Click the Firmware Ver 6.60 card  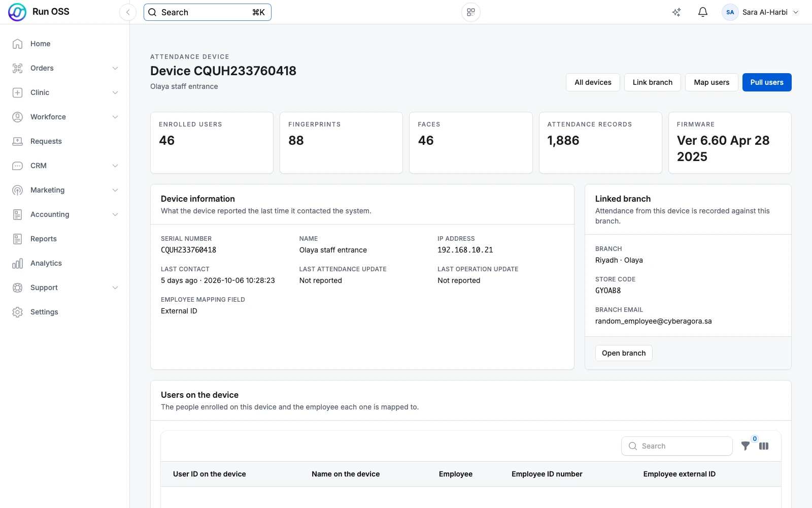pos(730,143)
